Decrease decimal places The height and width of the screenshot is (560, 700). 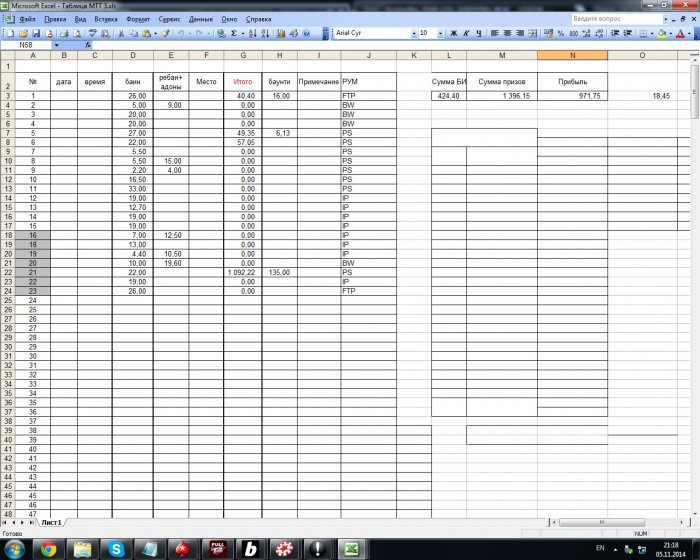click(599, 33)
